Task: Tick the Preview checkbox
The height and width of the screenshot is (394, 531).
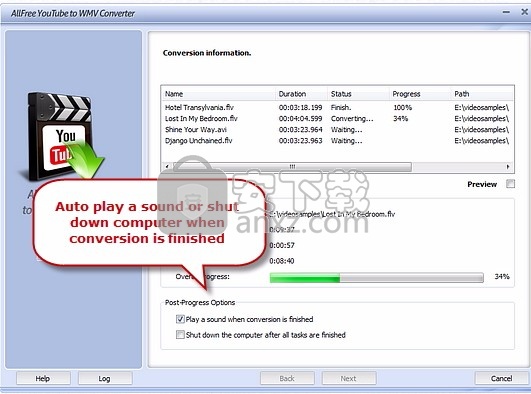Action: [x=510, y=184]
